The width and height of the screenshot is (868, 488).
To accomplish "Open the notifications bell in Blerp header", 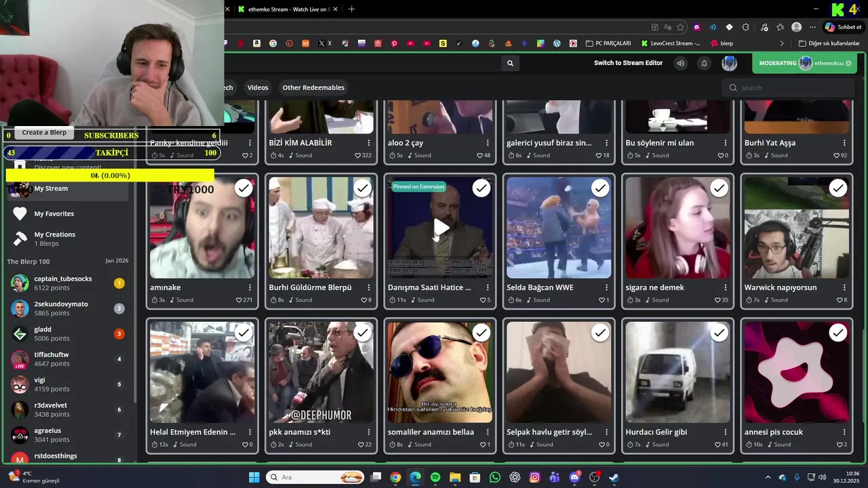I will coord(704,63).
